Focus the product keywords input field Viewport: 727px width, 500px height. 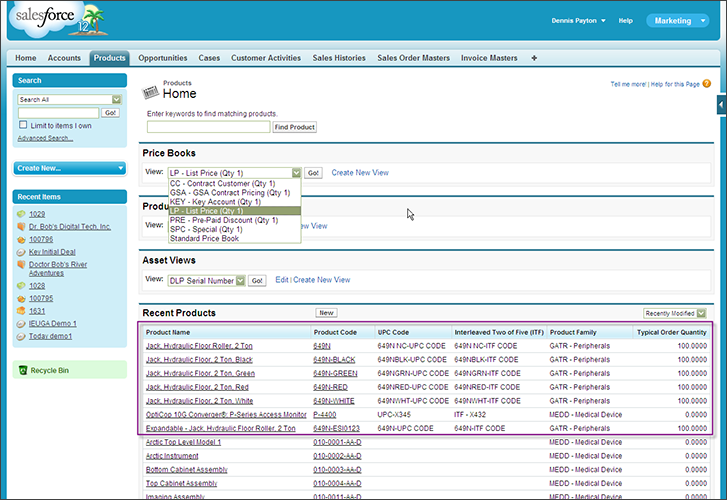click(209, 127)
